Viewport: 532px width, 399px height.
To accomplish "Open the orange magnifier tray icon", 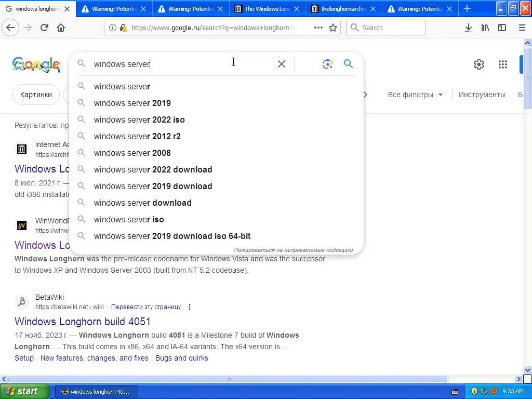I will pyautogui.click(x=494, y=391).
